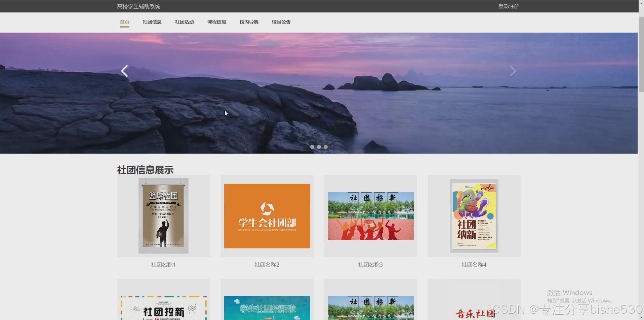Select the third carousel indicator dot

(326, 147)
